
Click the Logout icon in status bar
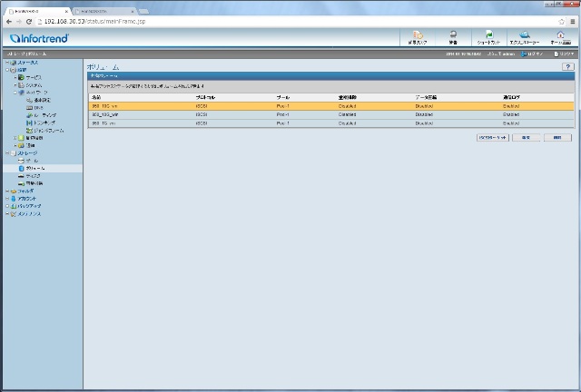(565, 54)
